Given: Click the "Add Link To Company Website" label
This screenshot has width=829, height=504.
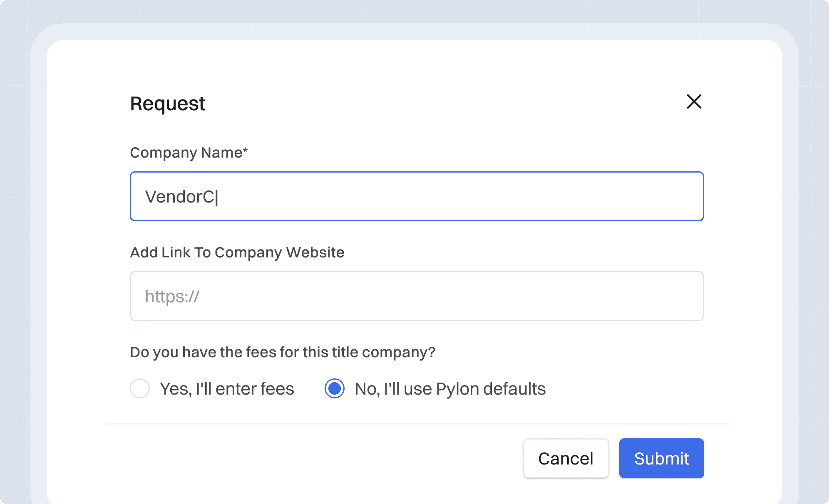Looking at the screenshot, I should [x=237, y=252].
